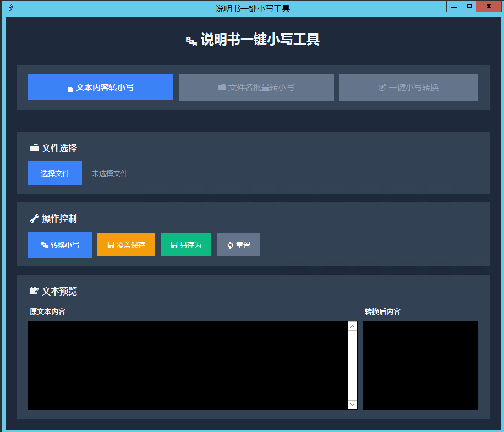Click the 选择文件 button
The width and height of the screenshot is (504, 432).
pos(54,173)
